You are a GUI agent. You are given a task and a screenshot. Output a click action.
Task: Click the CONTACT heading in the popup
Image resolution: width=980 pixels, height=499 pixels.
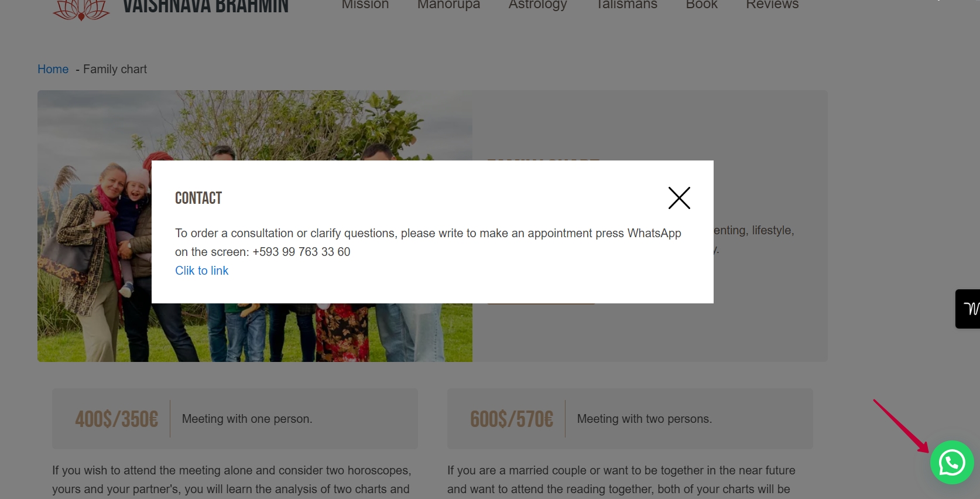click(198, 198)
